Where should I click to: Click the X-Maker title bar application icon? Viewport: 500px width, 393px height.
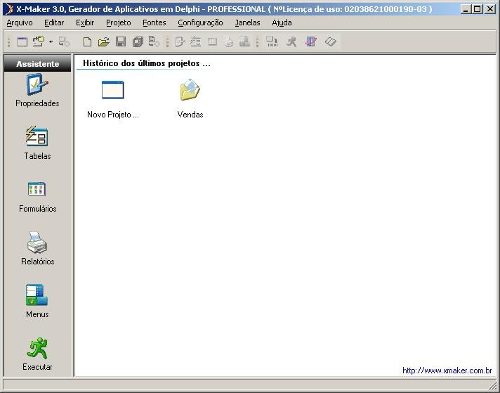[9, 9]
